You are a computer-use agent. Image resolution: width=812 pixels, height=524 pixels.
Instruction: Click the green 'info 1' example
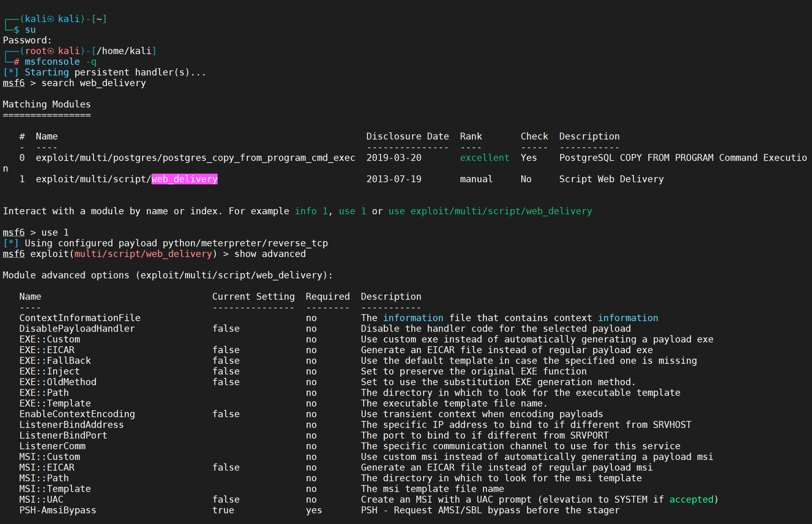click(311, 211)
